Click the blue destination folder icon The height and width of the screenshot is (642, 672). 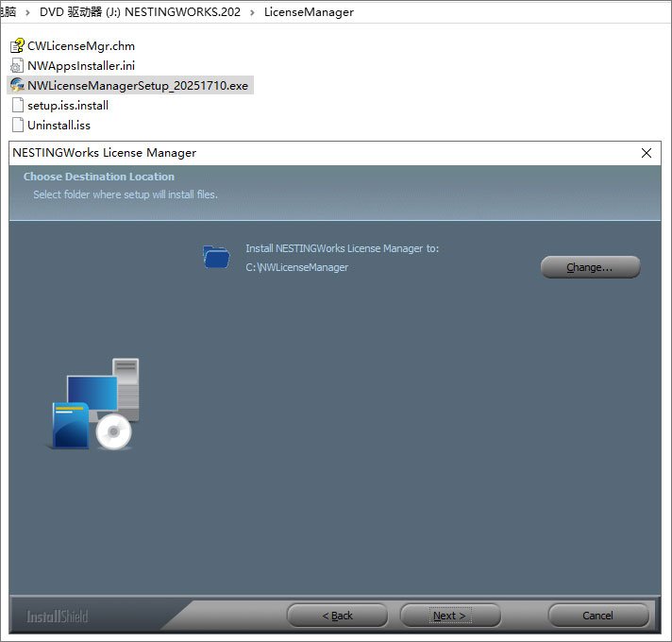(x=216, y=257)
